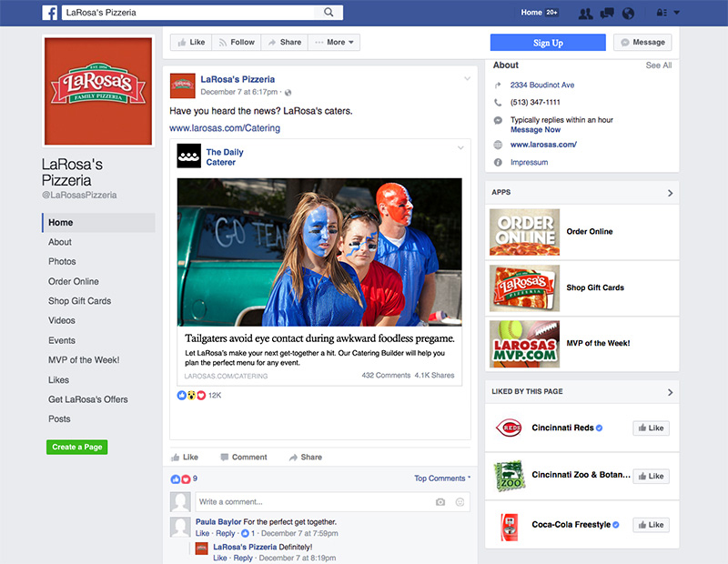728x564 pixels.
Task: Open the emoji picker smiley icon
Action: coord(460,502)
